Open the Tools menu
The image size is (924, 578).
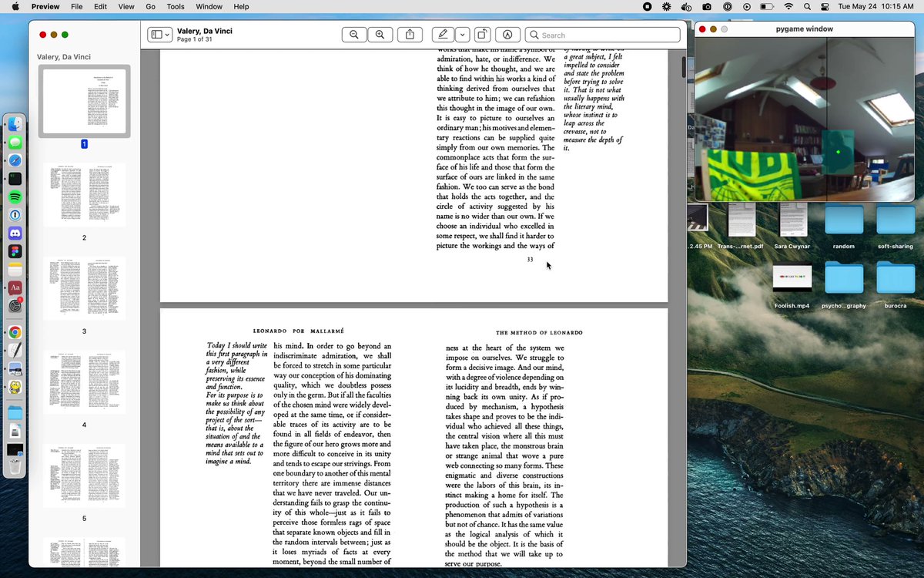(176, 6)
